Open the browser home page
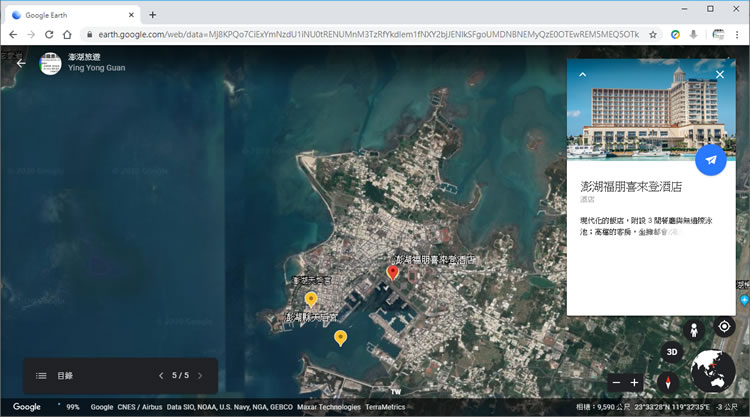This screenshot has height=417, width=750. [x=67, y=34]
